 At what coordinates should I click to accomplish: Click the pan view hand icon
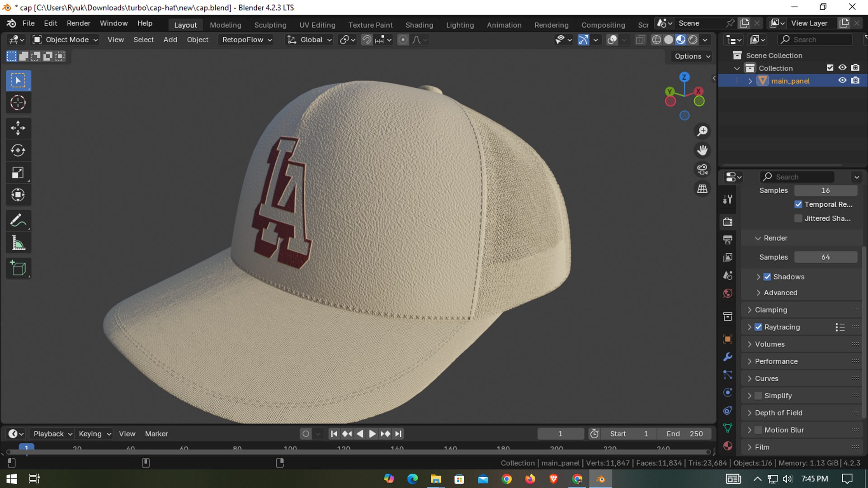point(702,150)
